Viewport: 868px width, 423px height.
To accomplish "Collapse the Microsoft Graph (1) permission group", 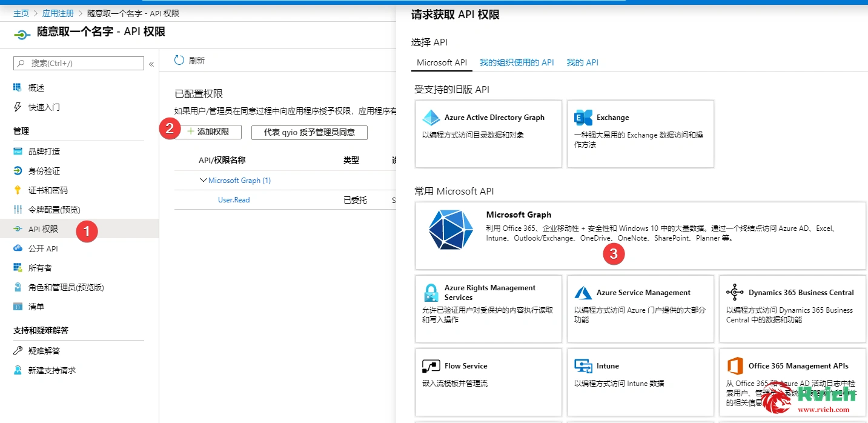I will pos(203,181).
